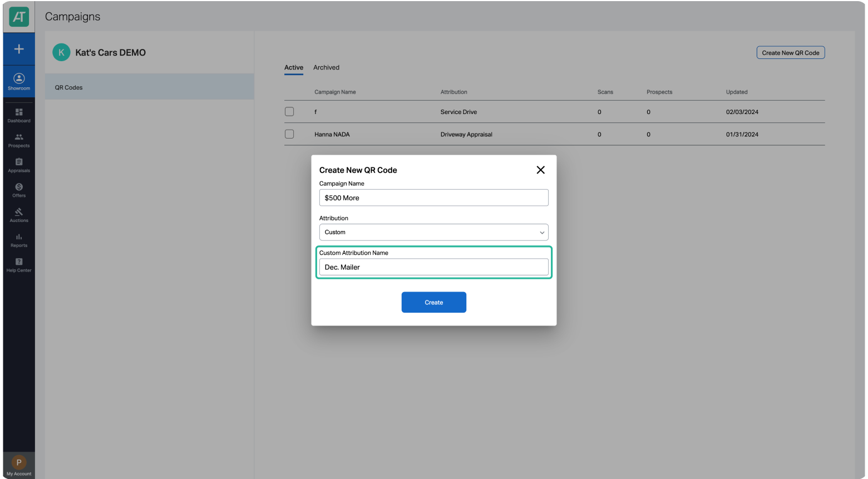Select checkbox for Hanna NADA campaign
868x479 pixels.
[289, 134]
